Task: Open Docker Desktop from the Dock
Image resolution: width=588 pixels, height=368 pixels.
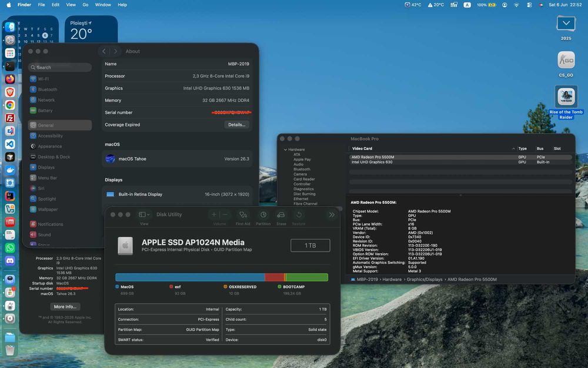Action: click(10, 170)
